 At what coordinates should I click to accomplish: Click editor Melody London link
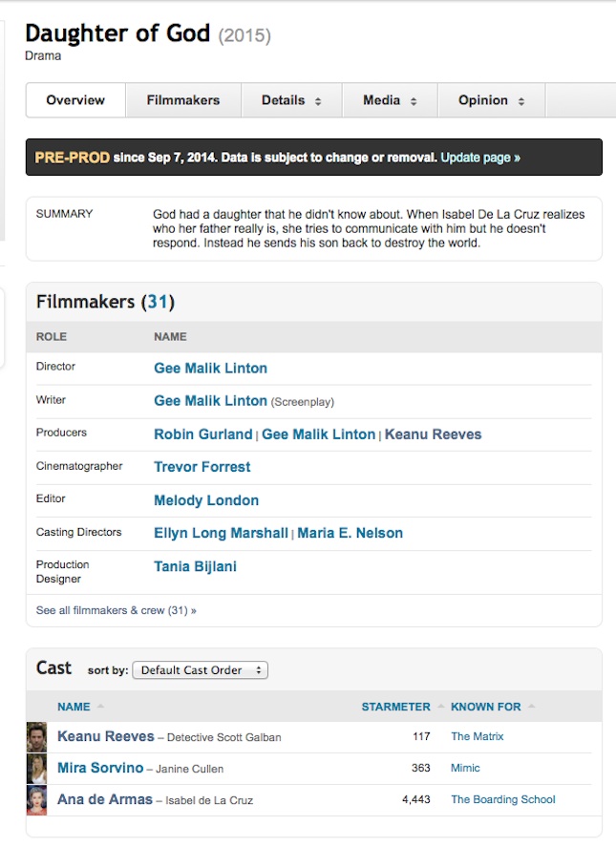point(205,500)
